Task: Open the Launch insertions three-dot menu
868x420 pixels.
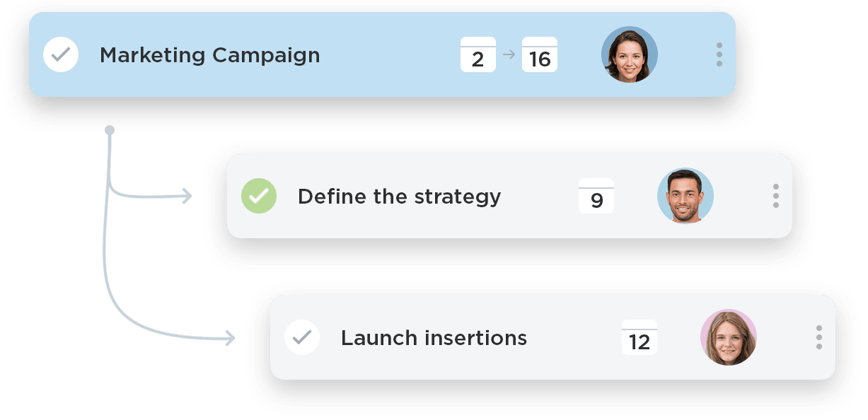Action: pos(818,337)
